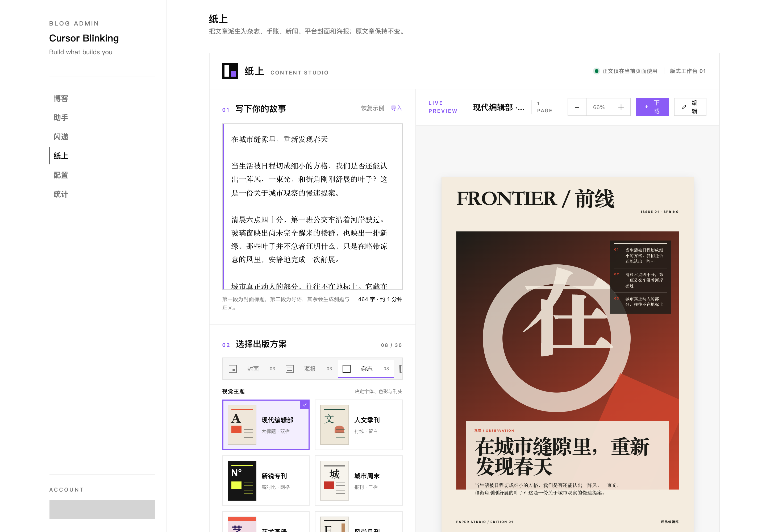Viewport: 766px width, 532px height.
Task: Click the pencil edit icon
Action: (x=684, y=107)
